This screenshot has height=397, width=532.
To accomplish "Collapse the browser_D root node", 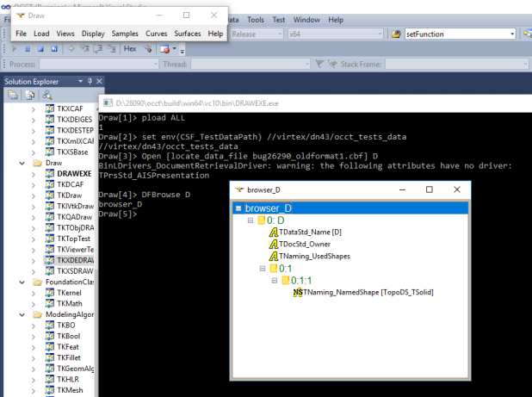I will pos(238,208).
